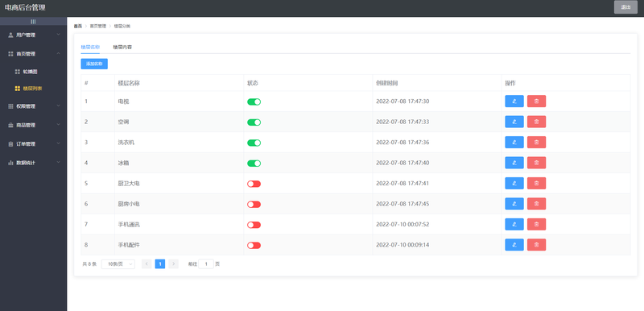644x311 pixels.
Task: Delete the 手机配件 row with trash icon
Action: (x=536, y=245)
